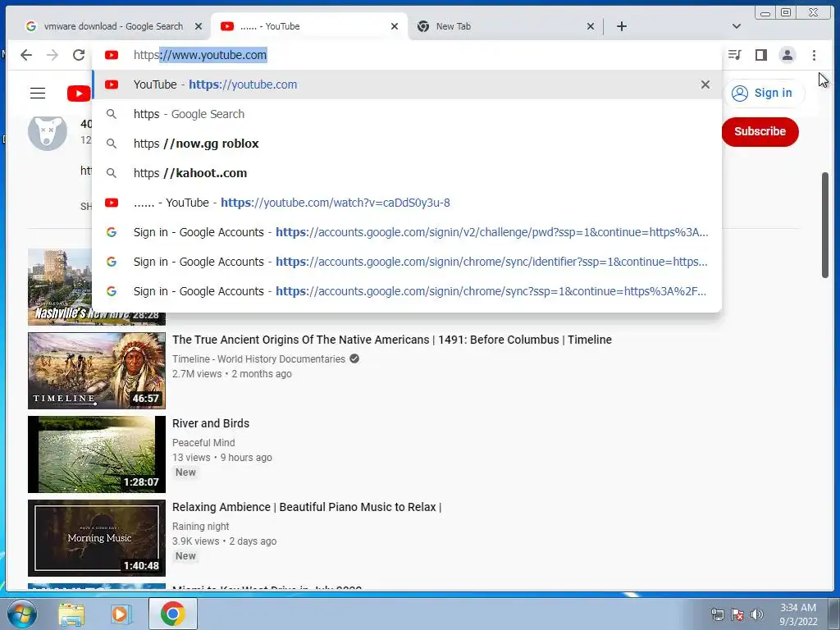Open YouTube hamburger guide menu
The width and height of the screenshot is (840, 630).
pos(38,94)
